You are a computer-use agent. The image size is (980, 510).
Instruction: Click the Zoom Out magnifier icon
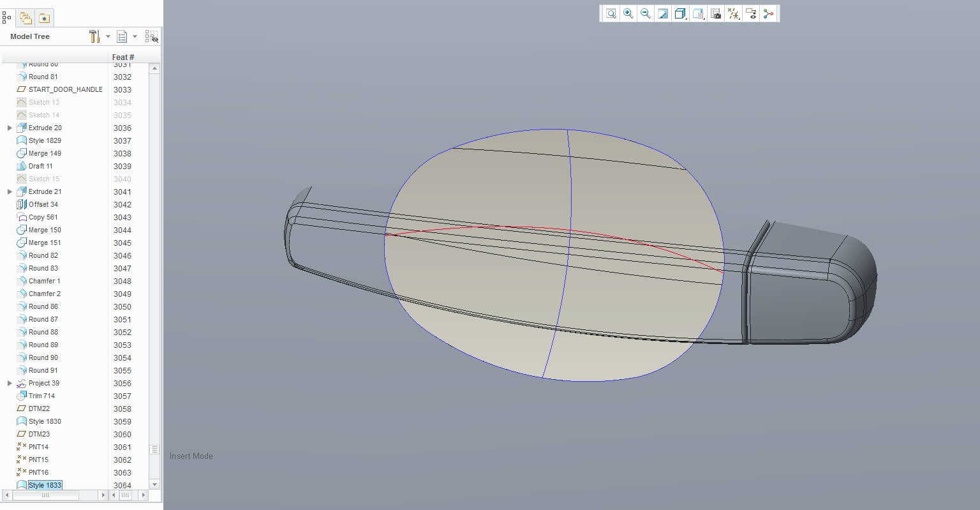(646, 13)
